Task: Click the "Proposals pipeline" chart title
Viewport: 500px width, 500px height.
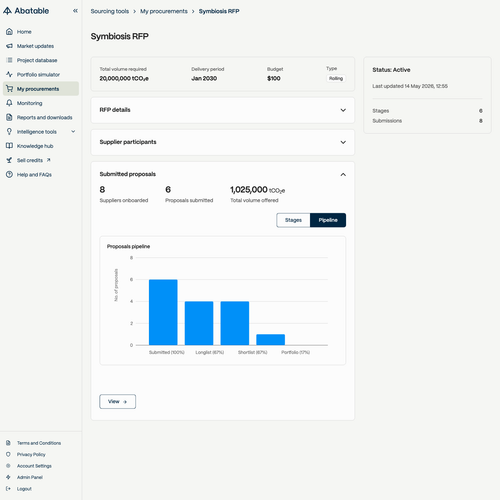Action: point(128,246)
